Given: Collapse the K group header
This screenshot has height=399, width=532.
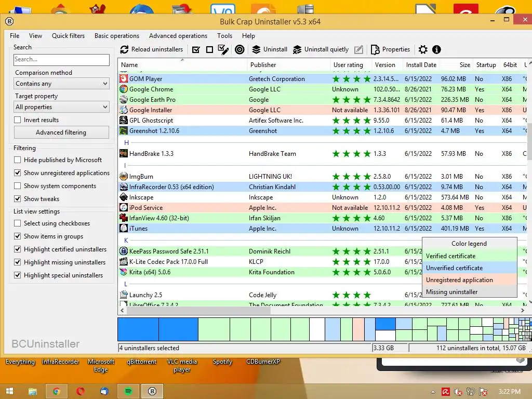Looking at the screenshot, I should [126, 240].
